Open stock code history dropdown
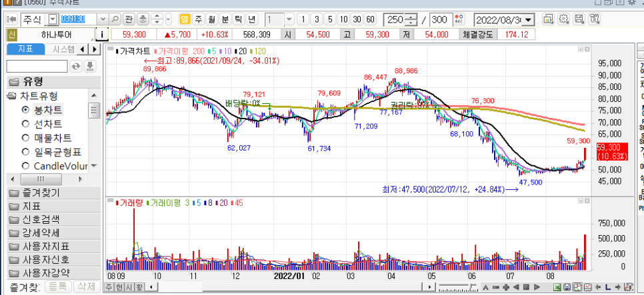 pos(103,19)
